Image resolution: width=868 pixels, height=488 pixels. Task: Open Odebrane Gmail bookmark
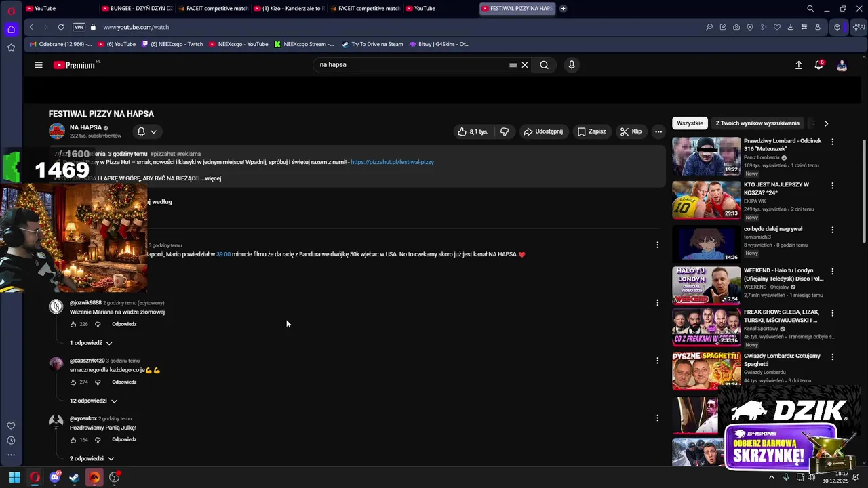click(x=60, y=44)
